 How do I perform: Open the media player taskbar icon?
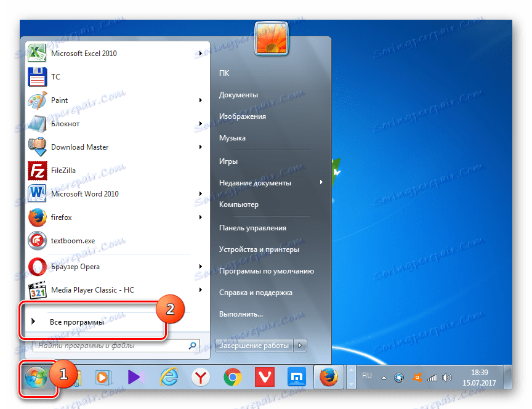click(x=103, y=378)
